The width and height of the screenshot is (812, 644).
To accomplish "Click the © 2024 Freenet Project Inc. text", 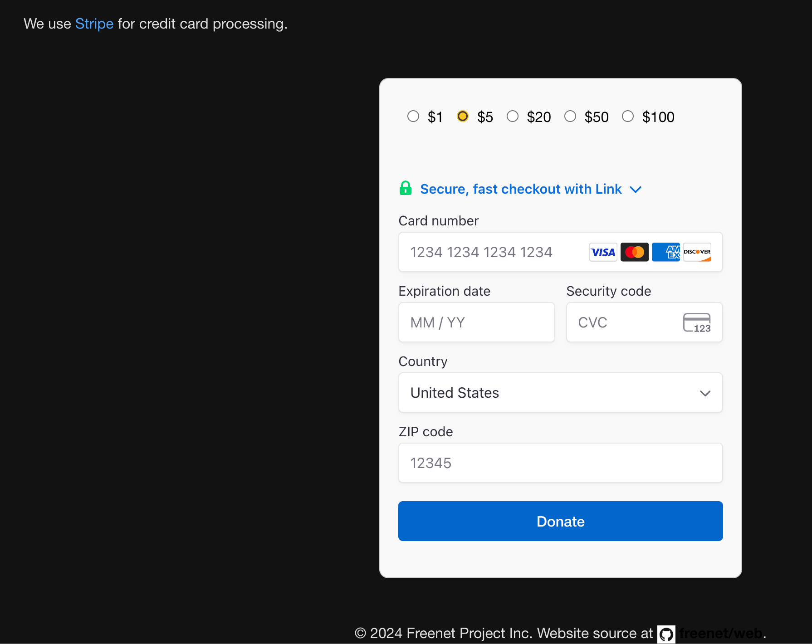I will coord(444,633).
